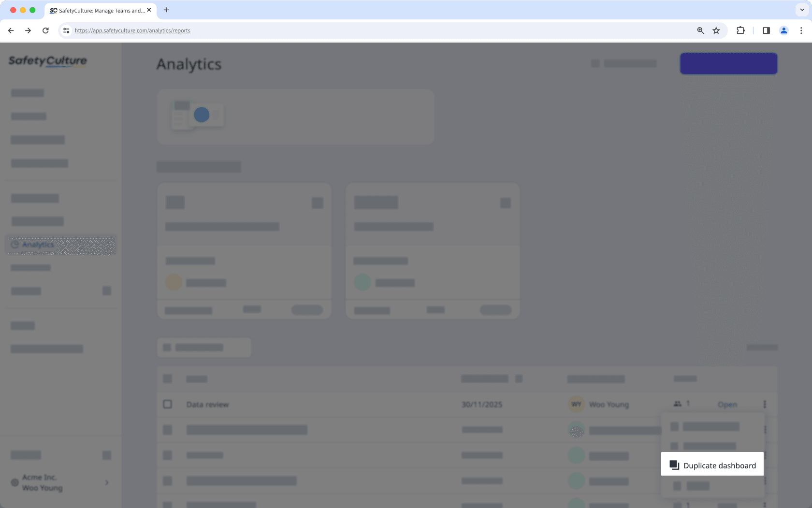The image size is (812, 508).
Task: Click Woo Young's avatar on the Data review row
Action: coord(576,405)
